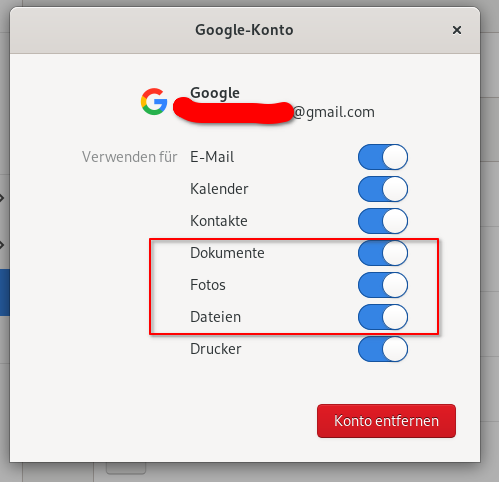This screenshot has width=499, height=482.
Task: Click the "Dateien" label text
Action: (215, 317)
